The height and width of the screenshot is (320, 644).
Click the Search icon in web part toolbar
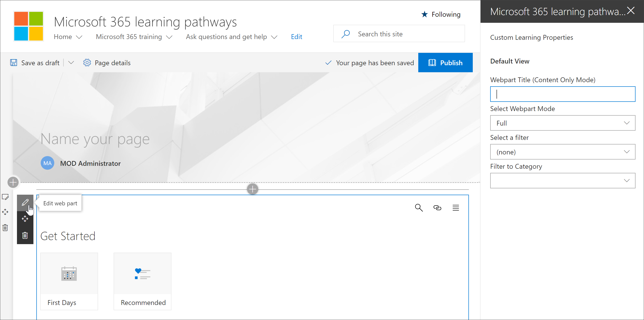point(419,207)
